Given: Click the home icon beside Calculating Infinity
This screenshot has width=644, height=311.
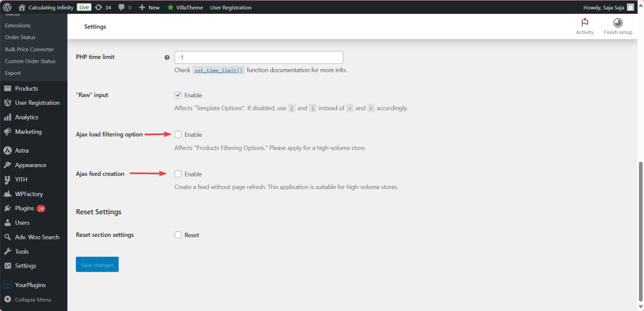Looking at the screenshot, I should [x=22, y=8].
